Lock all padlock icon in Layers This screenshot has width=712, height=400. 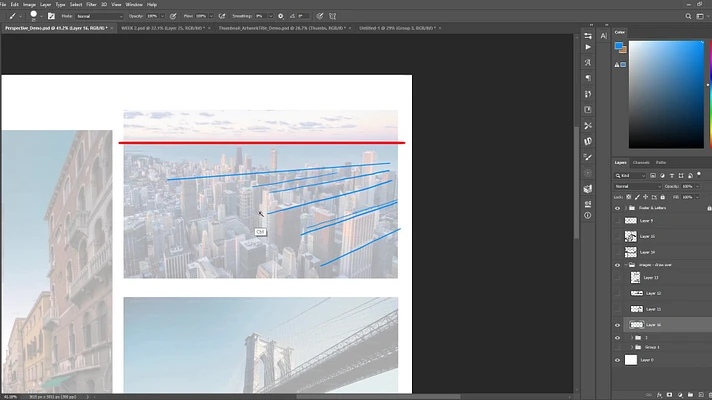(x=663, y=197)
